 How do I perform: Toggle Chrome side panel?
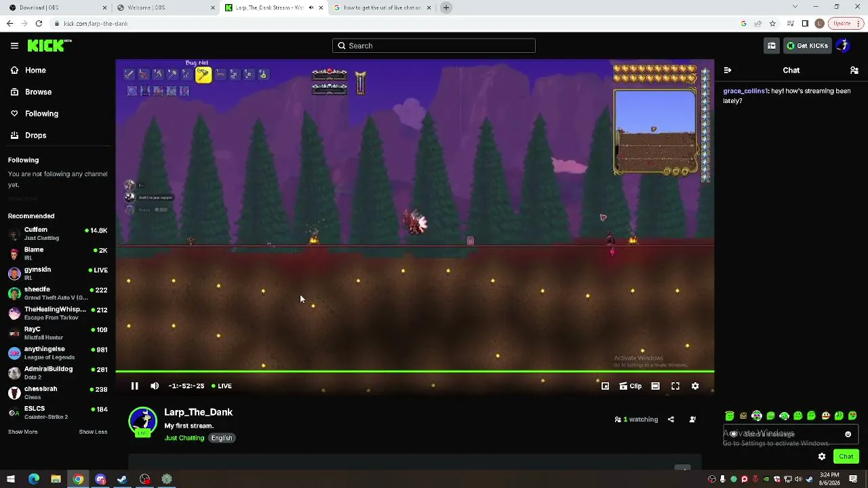[x=805, y=24]
